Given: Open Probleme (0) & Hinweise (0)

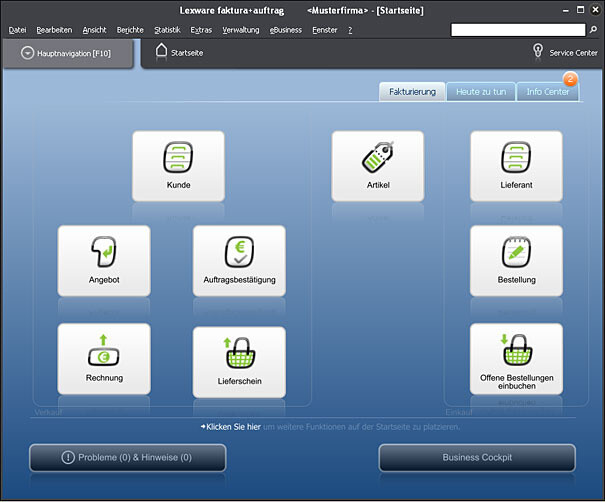Looking at the screenshot, I should 127,458.
